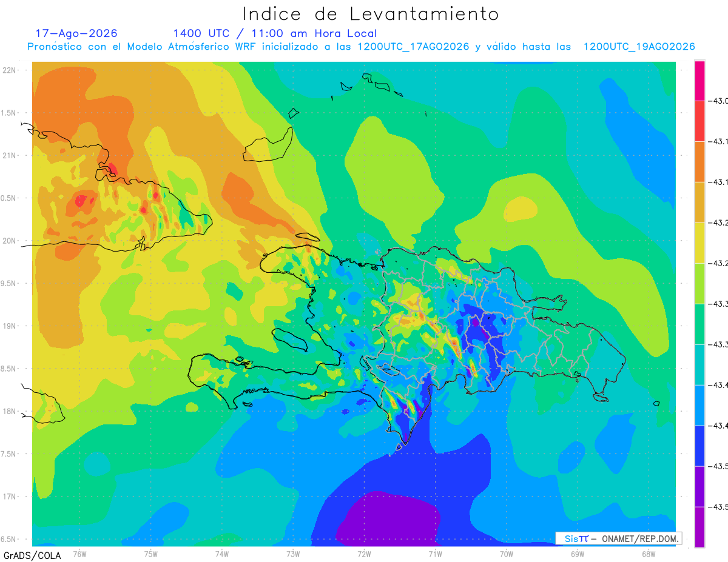The width and height of the screenshot is (728, 562).
Task: Click the '6.5N' latitude axis label
Action: tap(10, 539)
